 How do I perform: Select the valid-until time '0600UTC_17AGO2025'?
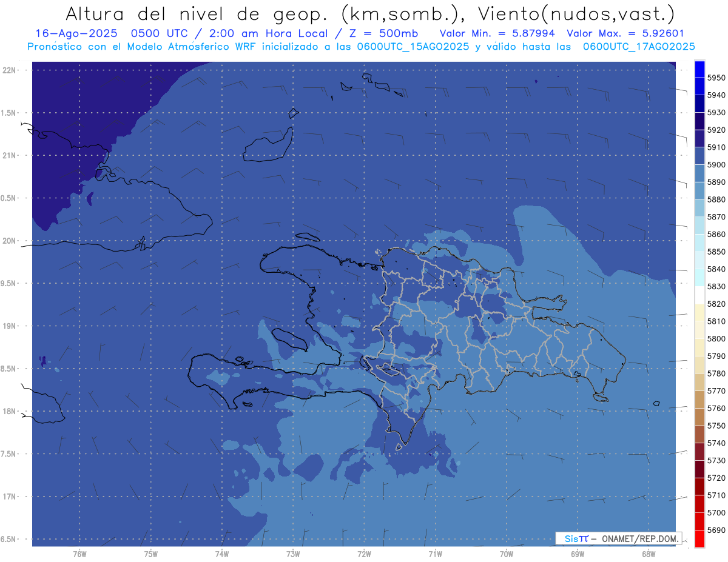coord(638,47)
